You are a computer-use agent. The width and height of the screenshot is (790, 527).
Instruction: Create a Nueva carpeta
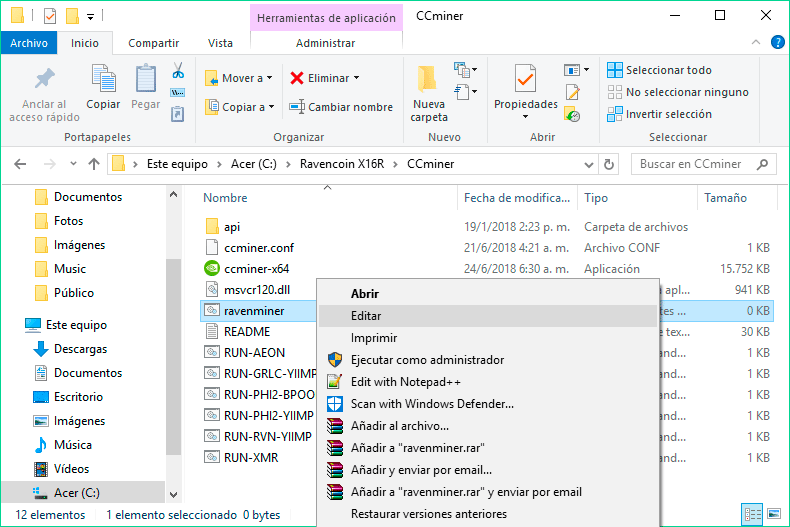[429, 94]
